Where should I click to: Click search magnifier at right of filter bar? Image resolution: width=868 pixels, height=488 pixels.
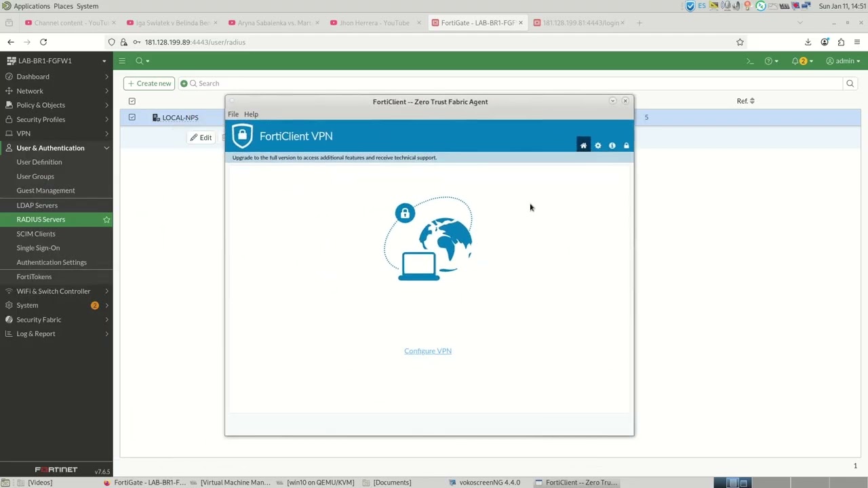(850, 83)
